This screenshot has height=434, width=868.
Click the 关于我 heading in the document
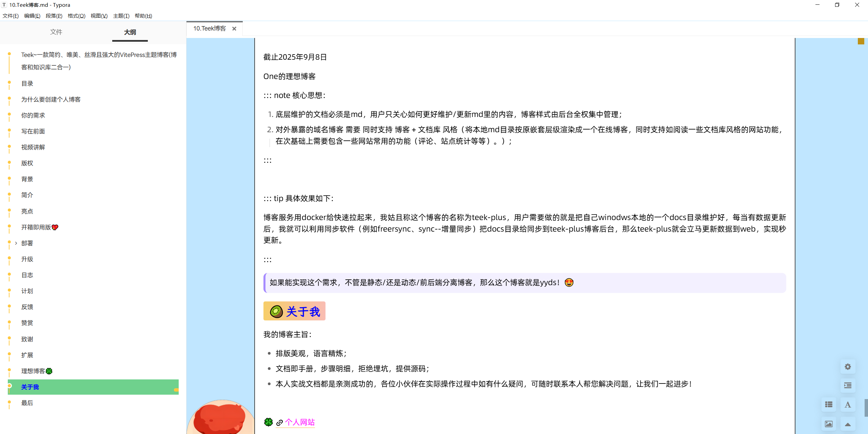[302, 311]
